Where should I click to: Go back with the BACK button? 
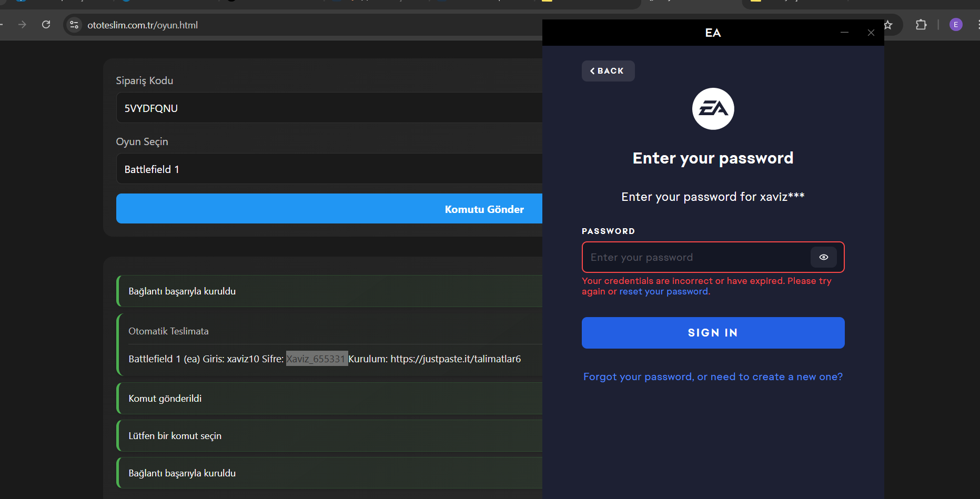(608, 71)
